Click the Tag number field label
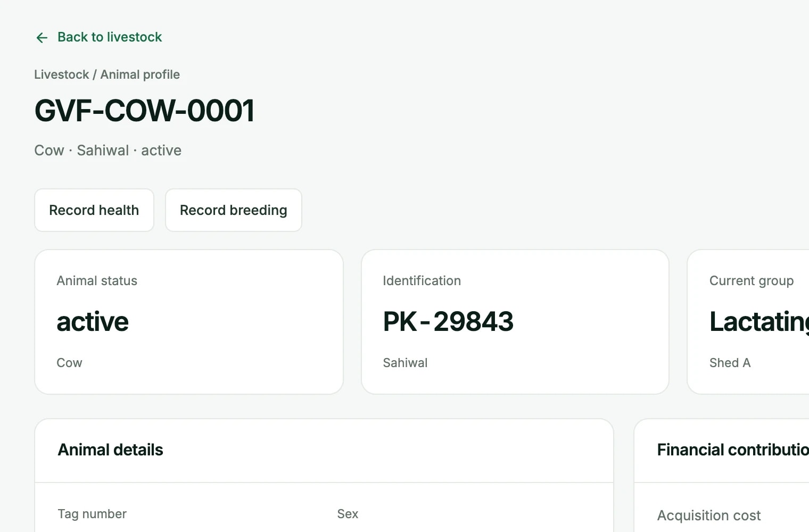Viewport: 809px width, 532px height. (x=92, y=514)
